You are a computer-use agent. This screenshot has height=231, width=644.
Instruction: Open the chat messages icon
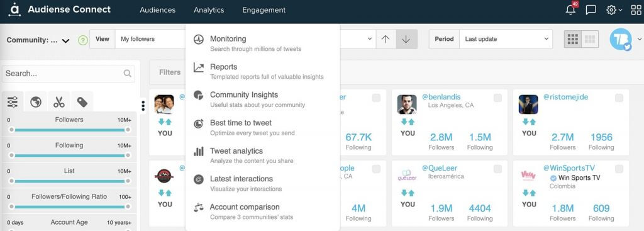click(x=591, y=10)
